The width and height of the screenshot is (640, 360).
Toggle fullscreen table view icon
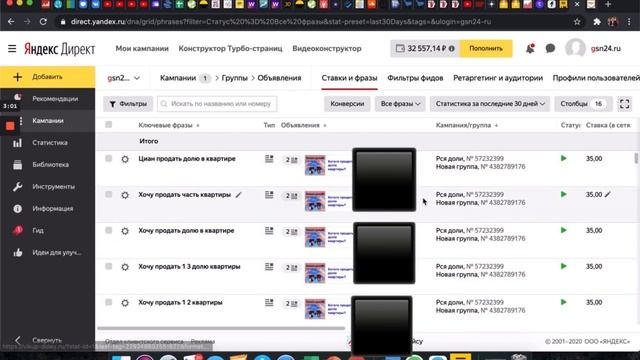[624, 104]
